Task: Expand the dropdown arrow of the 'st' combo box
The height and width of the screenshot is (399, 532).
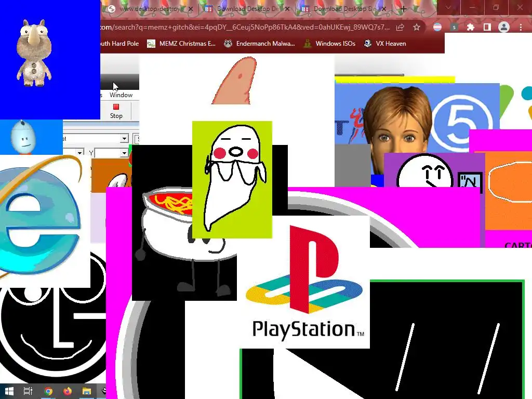Action: pyautogui.click(x=125, y=138)
